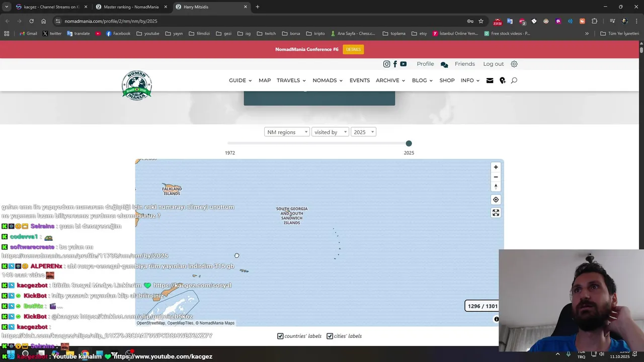This screenshot has width=644, height=362.
Task: Open Tüm Yer İşaretleri bookmarks folder
Action: [x=620, y=34]
